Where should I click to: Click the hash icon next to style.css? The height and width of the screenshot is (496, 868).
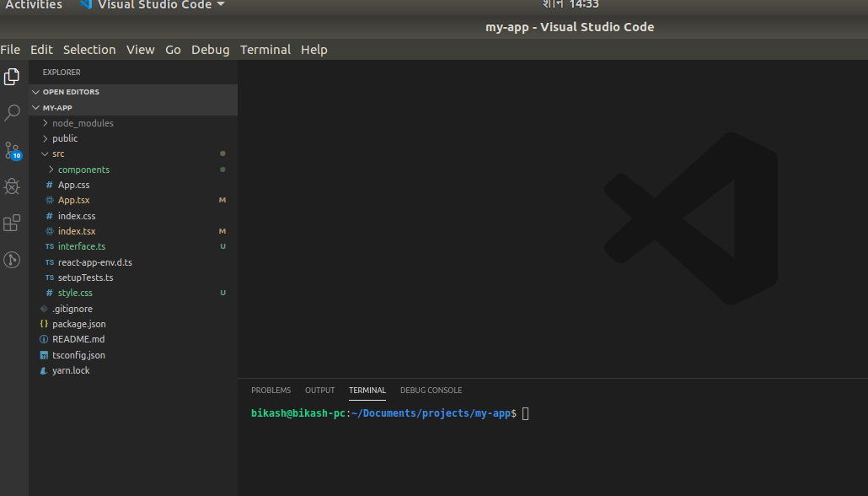point(49,293)
